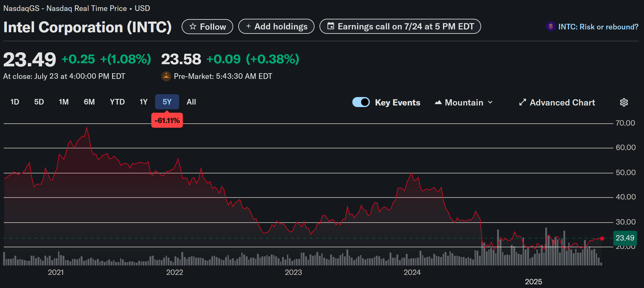Click the 'Pre-Market: 5:43:30 AM EDT' text
The width and height of the screenshot is (644, 288).
(x=223, y=76)
